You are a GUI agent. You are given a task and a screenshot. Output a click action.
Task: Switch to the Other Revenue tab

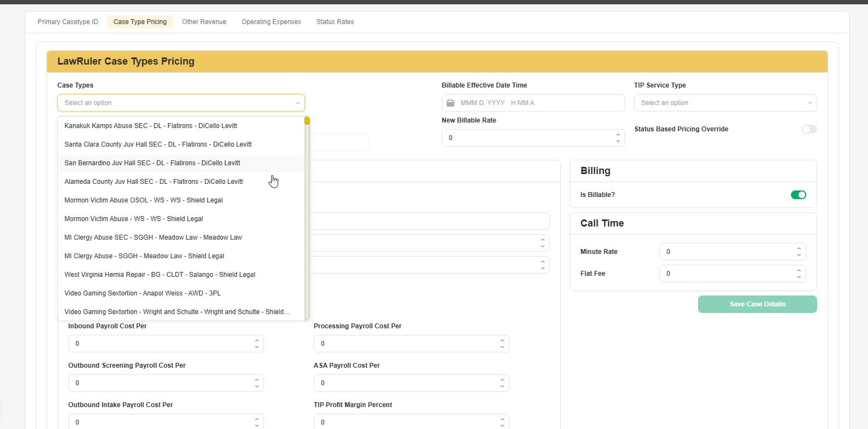click(x=204, y=22)
